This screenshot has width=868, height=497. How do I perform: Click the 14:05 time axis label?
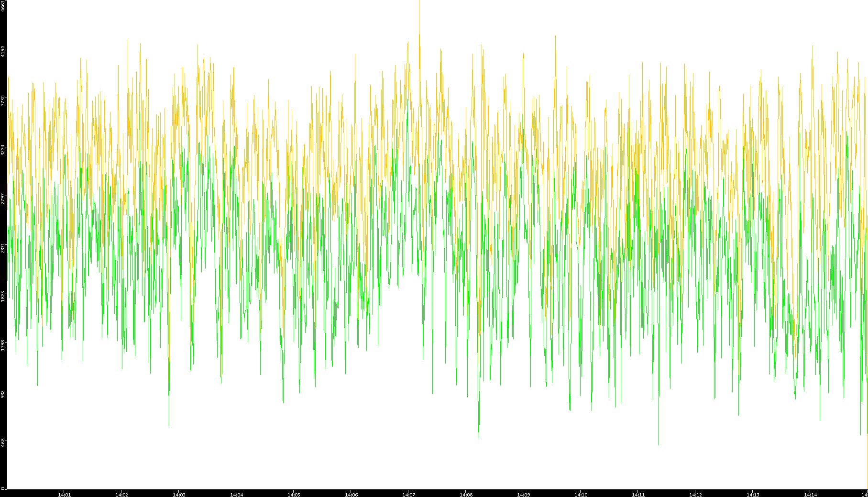[294, 494]
